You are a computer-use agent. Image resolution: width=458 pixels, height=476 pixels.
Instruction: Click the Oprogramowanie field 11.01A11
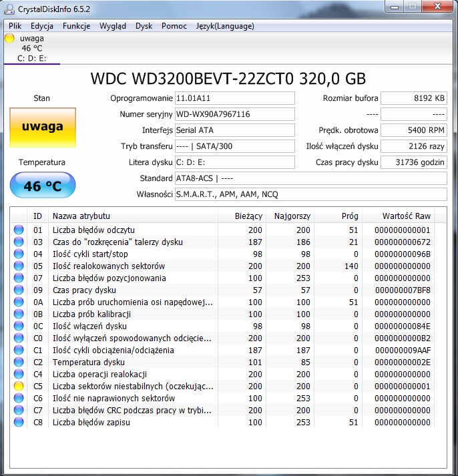235,98
